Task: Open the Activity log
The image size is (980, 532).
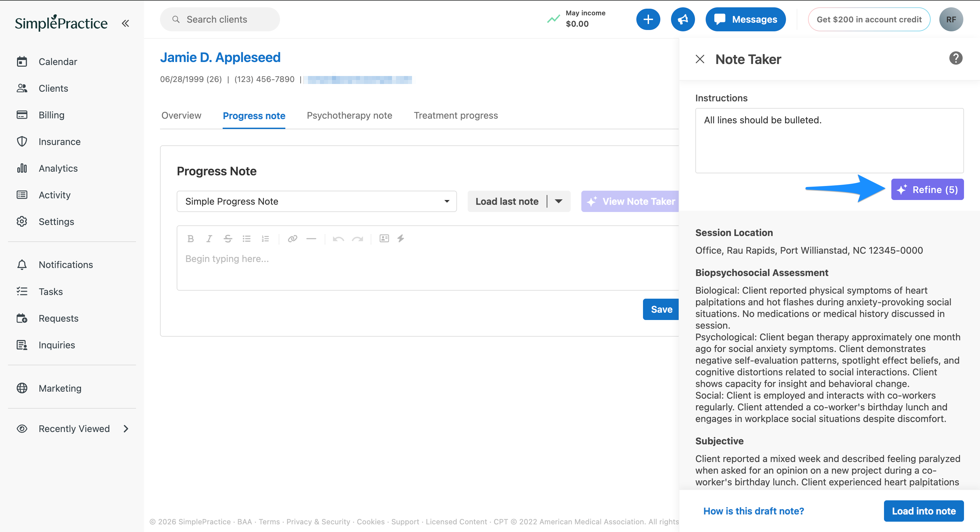Action: (x=54, y=195)
